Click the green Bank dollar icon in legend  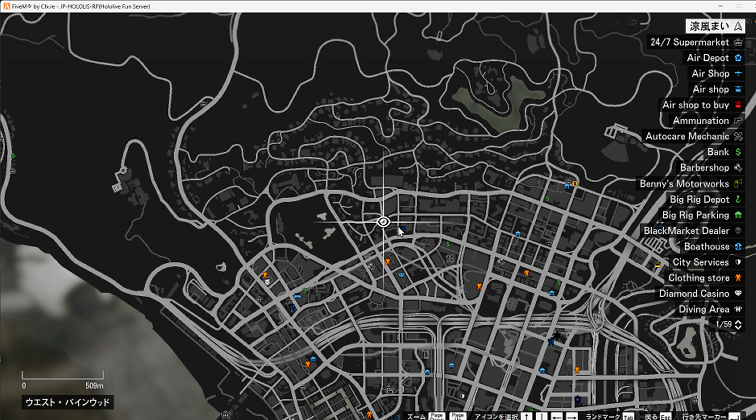click(738, 152)
